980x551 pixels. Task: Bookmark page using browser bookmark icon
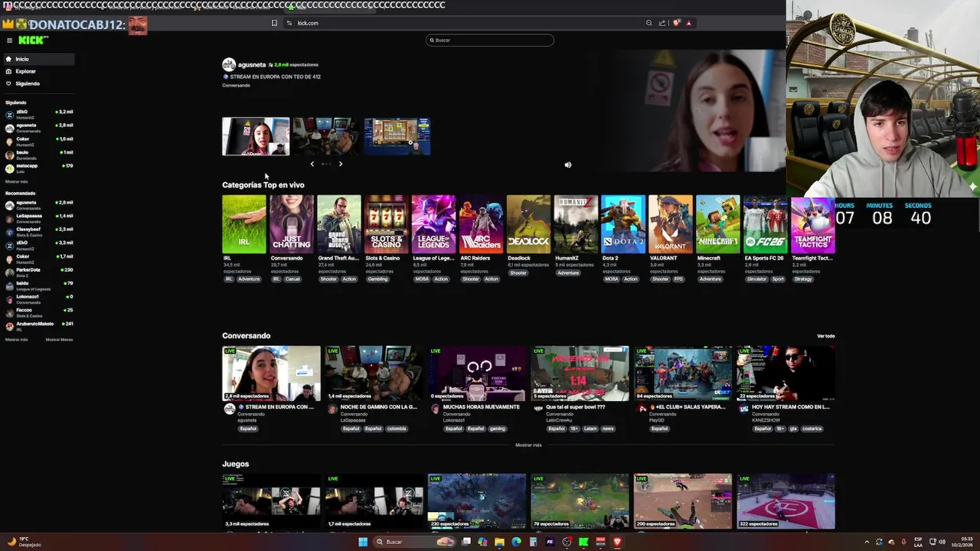click(274, 23)
